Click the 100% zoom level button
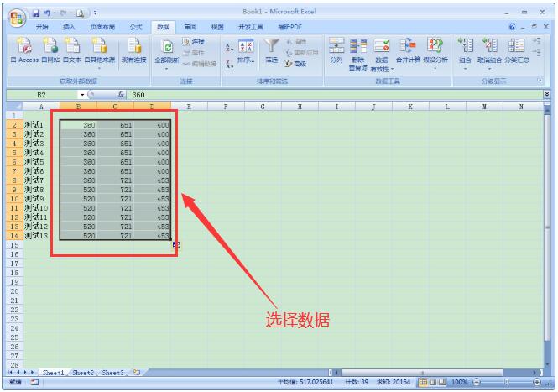 click(460, 383)
